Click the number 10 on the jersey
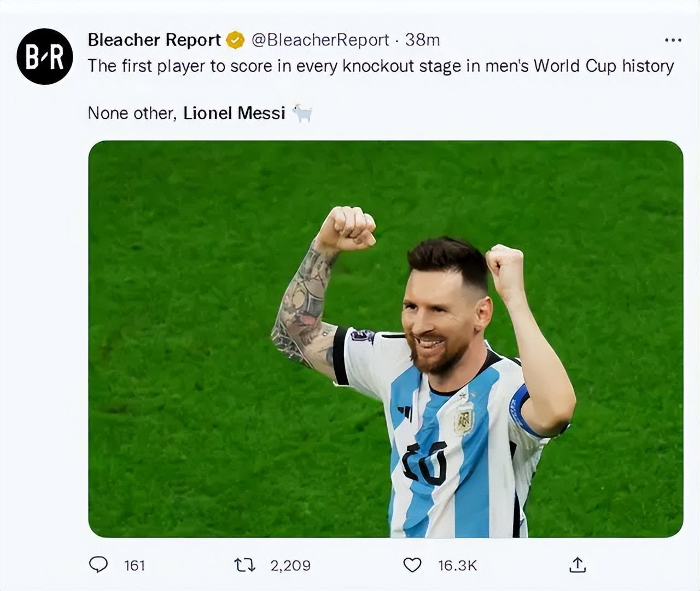700x591 pixels. click(x=425, y=463)
